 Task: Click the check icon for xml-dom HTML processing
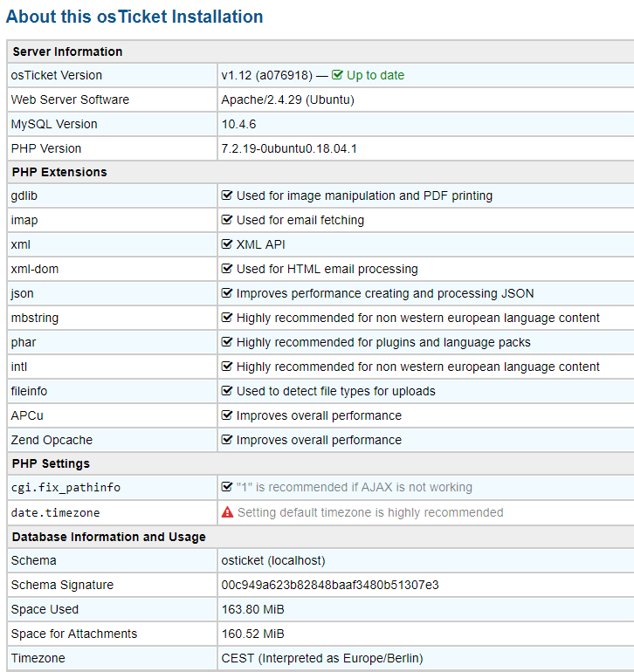[226, 269]
